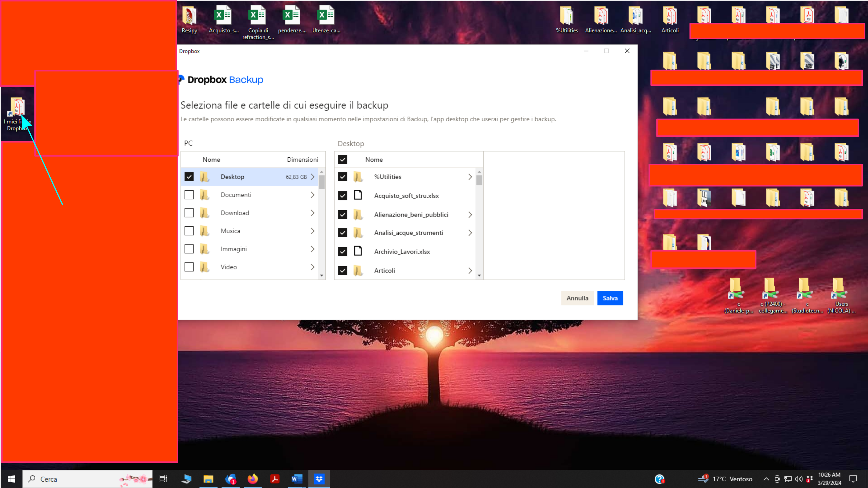This screenshot has width=868, height=488.
Task: Uncheck the Archivio_Lavori.xlsx checkbox
Action: (x=343, y=252)
